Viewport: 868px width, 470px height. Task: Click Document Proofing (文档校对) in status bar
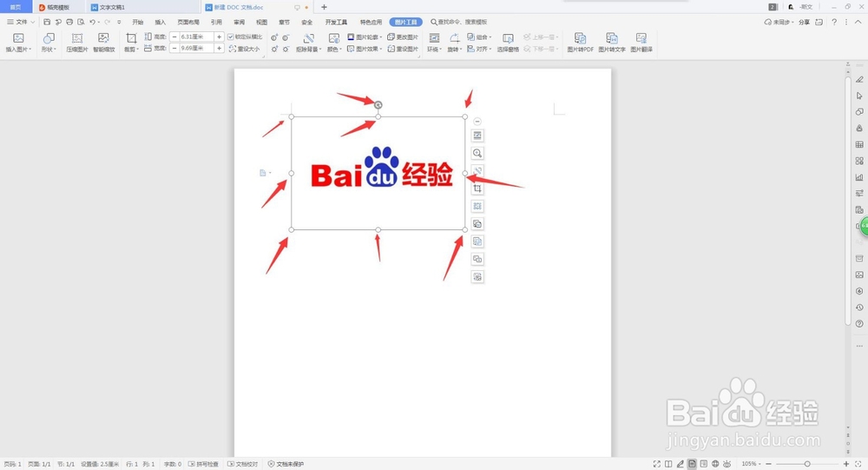coord(242,464)
